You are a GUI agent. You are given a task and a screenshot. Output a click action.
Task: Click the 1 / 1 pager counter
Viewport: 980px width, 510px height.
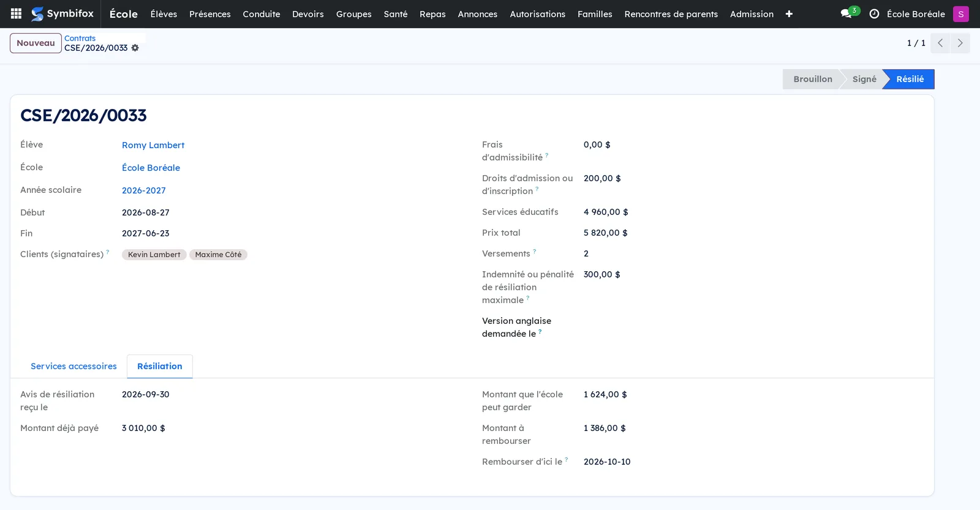[x=916, y=43]
